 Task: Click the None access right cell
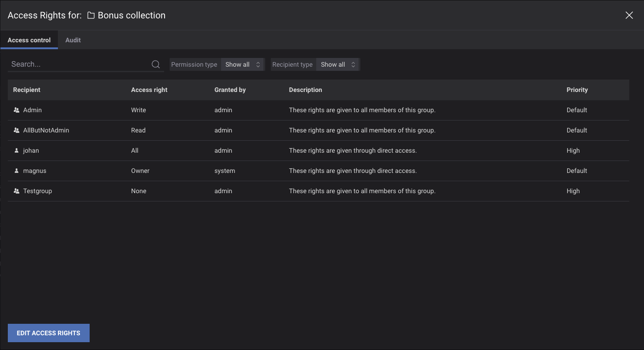pos(138,191)
